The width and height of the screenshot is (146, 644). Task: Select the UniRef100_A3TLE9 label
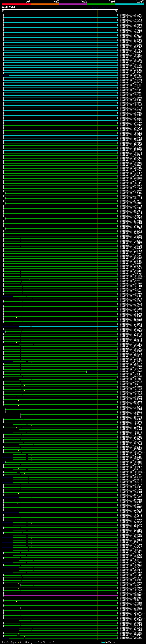(131, 344)
